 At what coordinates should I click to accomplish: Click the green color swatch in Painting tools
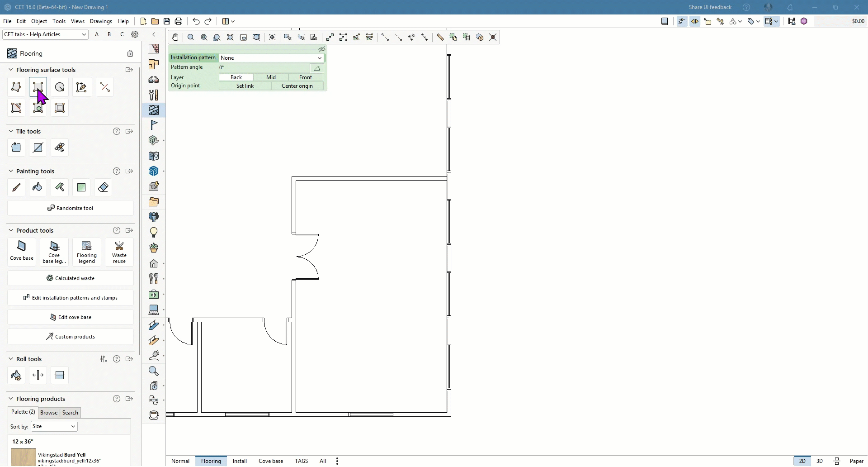81,187
